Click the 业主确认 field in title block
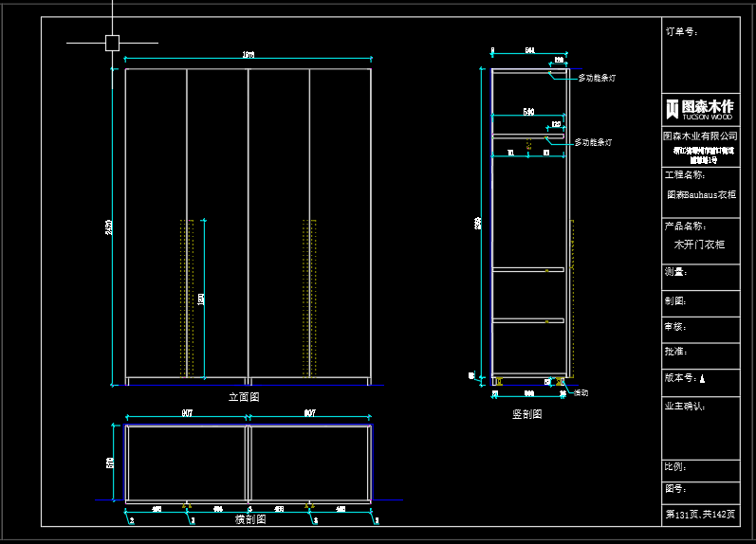 pyautogui.click(x=685, y=406)
